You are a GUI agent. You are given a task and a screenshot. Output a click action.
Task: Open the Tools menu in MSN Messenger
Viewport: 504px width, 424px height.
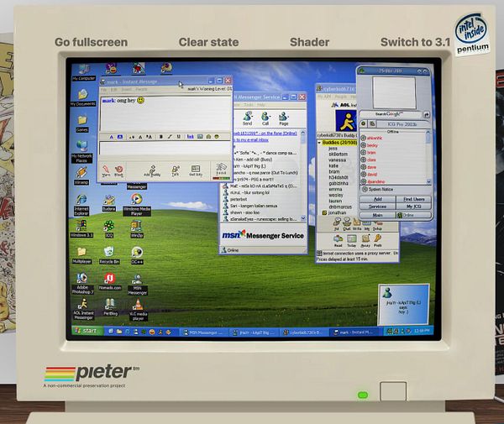(249, 105)
